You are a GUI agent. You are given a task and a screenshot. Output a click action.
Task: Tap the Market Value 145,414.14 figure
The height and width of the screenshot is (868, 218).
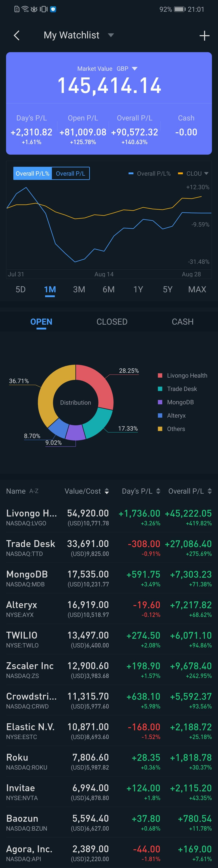pyautogui.click(x=109, y=86)
